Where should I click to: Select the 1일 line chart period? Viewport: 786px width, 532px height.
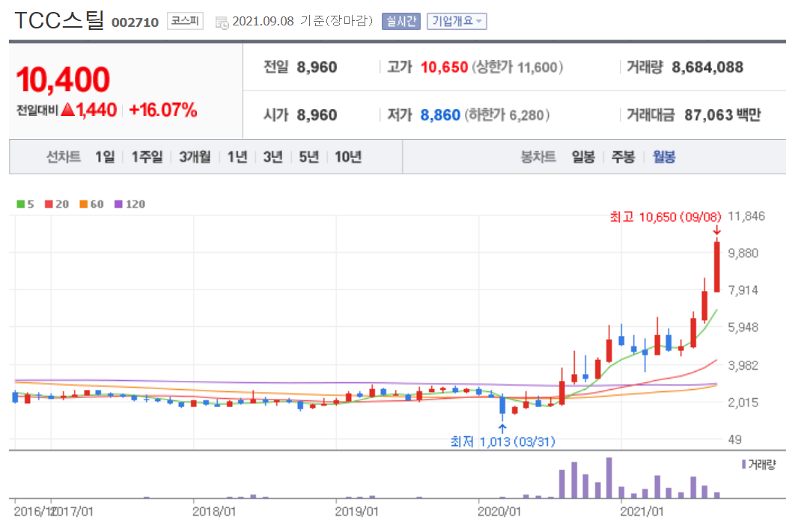(105, 157)
